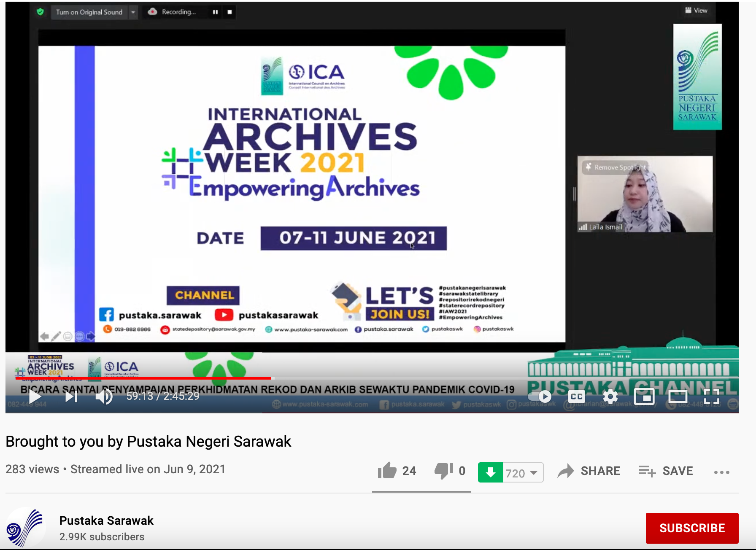Click the cloud Recording indicator icon
Image resolution: width=756 pixels, height=550 pixels.
pos(152,12)
